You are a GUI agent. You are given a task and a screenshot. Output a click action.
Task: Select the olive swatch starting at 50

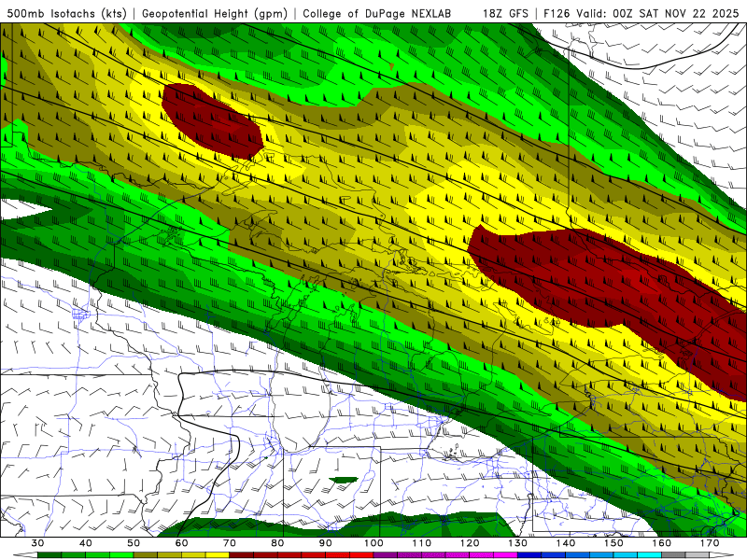coord(146,555)
